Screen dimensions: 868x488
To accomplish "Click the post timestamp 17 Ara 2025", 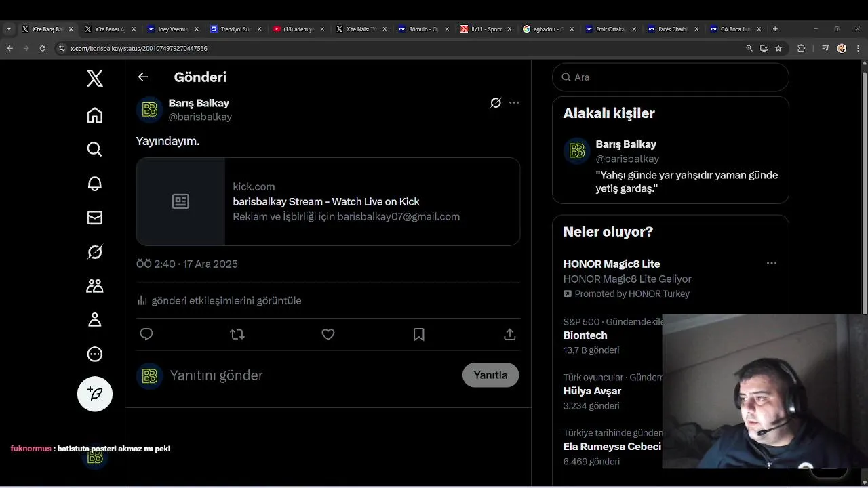I will tap(187, 264).
